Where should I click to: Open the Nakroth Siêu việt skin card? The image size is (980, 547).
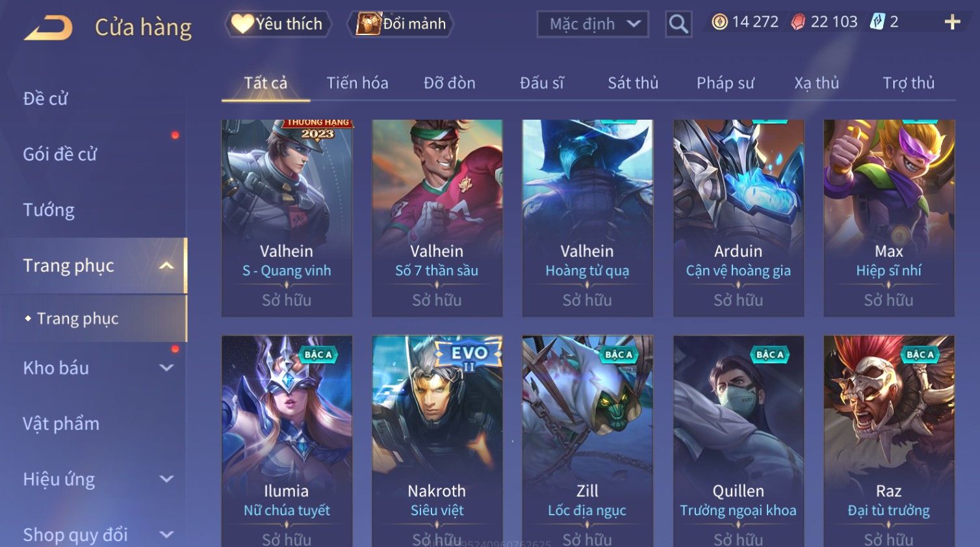pos(437,441)
